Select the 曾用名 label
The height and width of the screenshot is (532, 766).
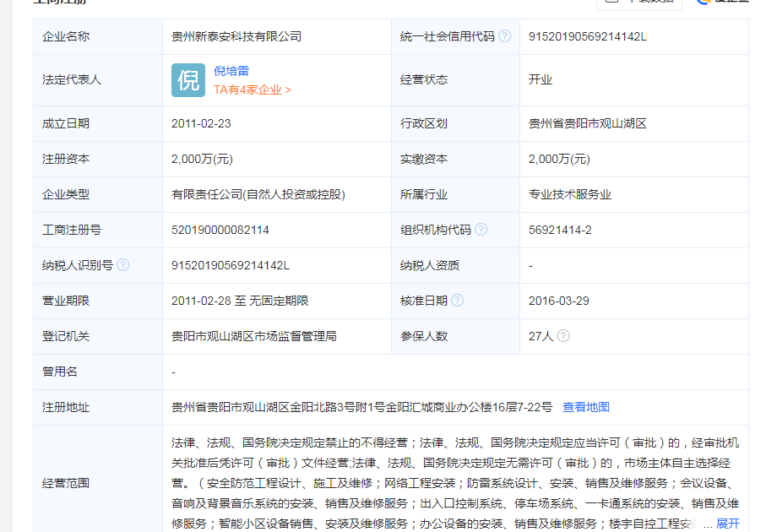coord(60,372)
